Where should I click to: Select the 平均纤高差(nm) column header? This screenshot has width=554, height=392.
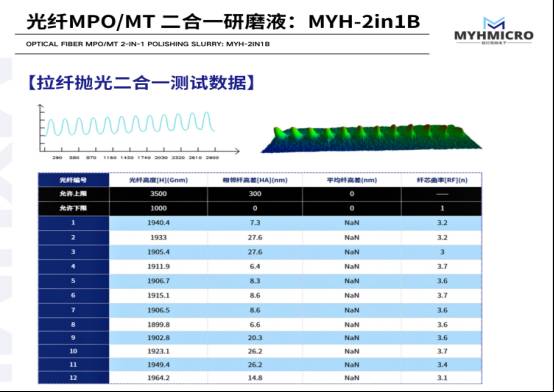[x=352, y=180]
